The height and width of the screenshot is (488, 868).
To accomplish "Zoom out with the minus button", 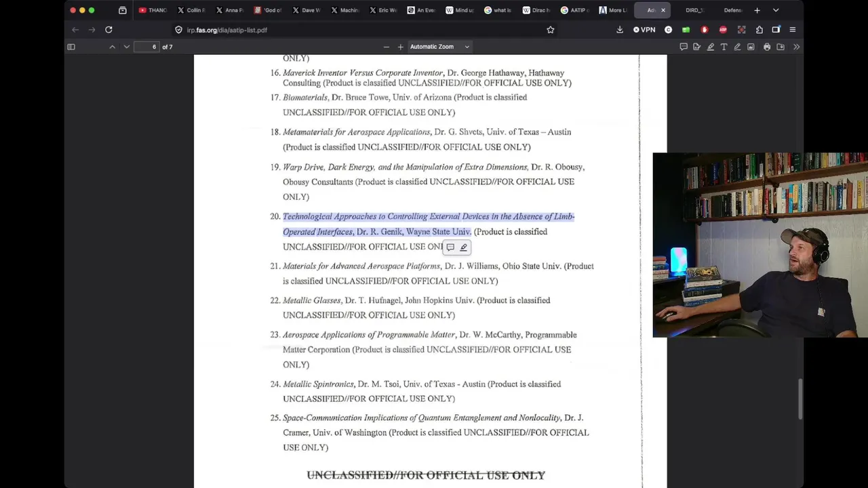I will (386, 47).
